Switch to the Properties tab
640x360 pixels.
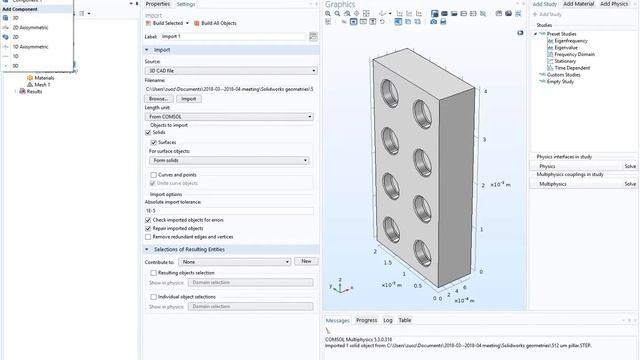pos(158,4)
